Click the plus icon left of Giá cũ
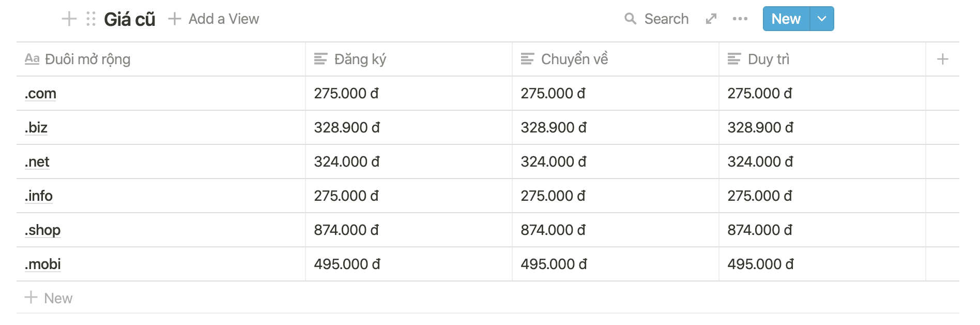 point(69,19)
